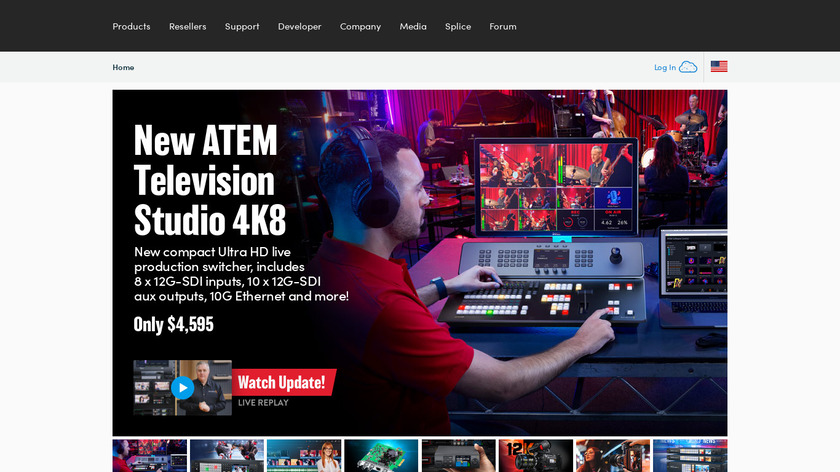Viewport: 840px width, 472px height.
Task: Open the last thumbnail with news rack units
Action: click(690, 455)
